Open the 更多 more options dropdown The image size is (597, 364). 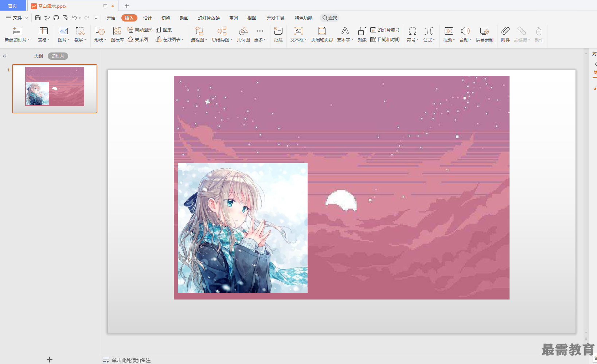(260, 35)
